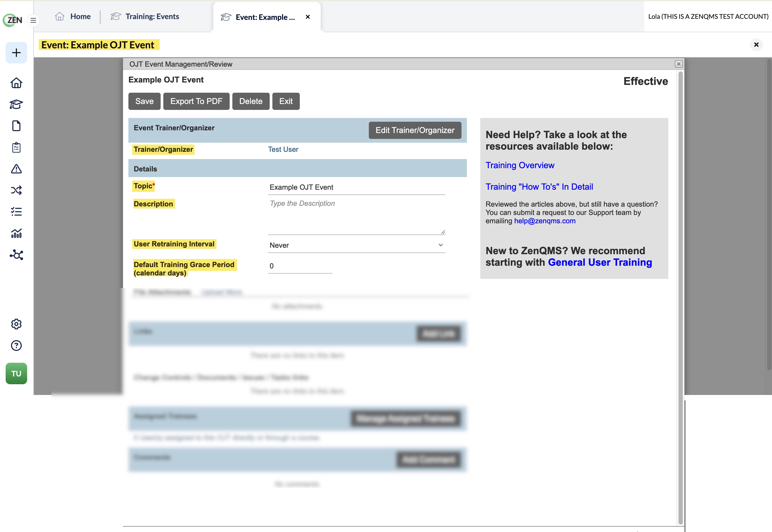Open the General User Training link
Image resolution: width=772 pixels, height=532 pixels.
[600, 262]
